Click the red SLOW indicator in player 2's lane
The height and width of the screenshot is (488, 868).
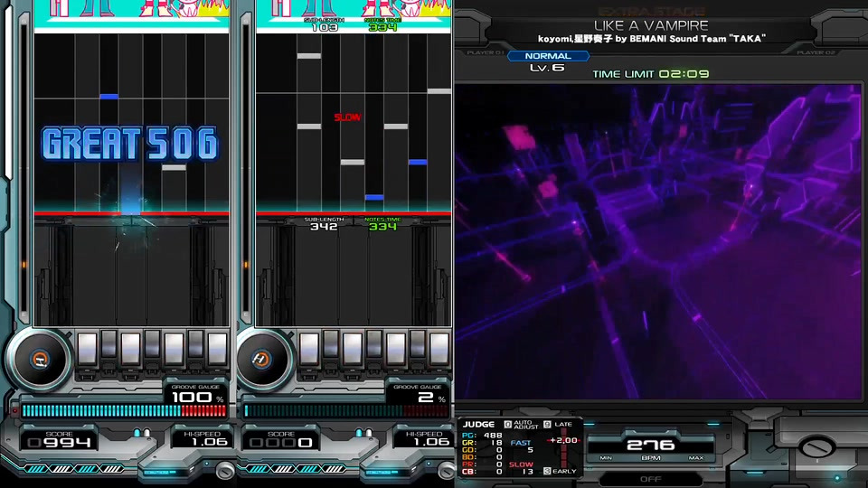pyautogui.click(x=347, y=117)
